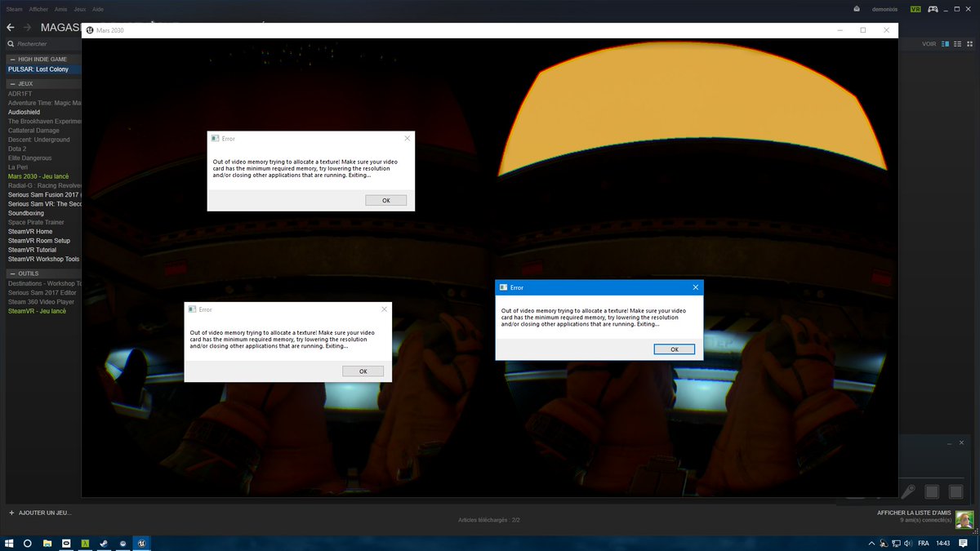
Task: Select Space Pirate Trainer in the list
Action: tap(36, 222)
